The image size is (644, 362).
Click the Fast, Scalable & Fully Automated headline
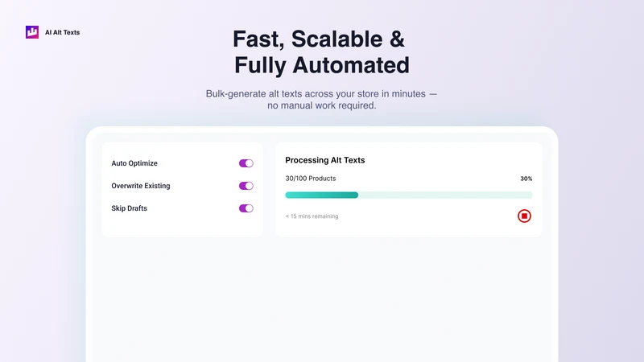click(x=321, y=52)
